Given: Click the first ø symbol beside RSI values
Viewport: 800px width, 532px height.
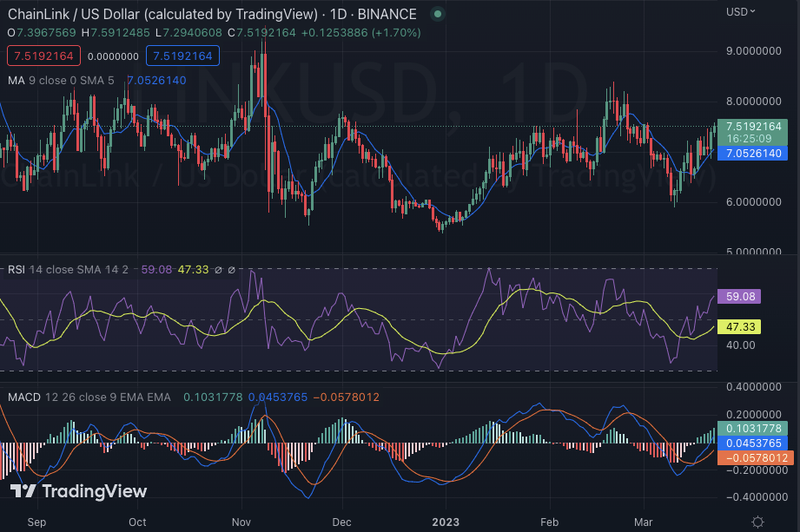Looking at the screenshot, I should [x=219, y=270].
